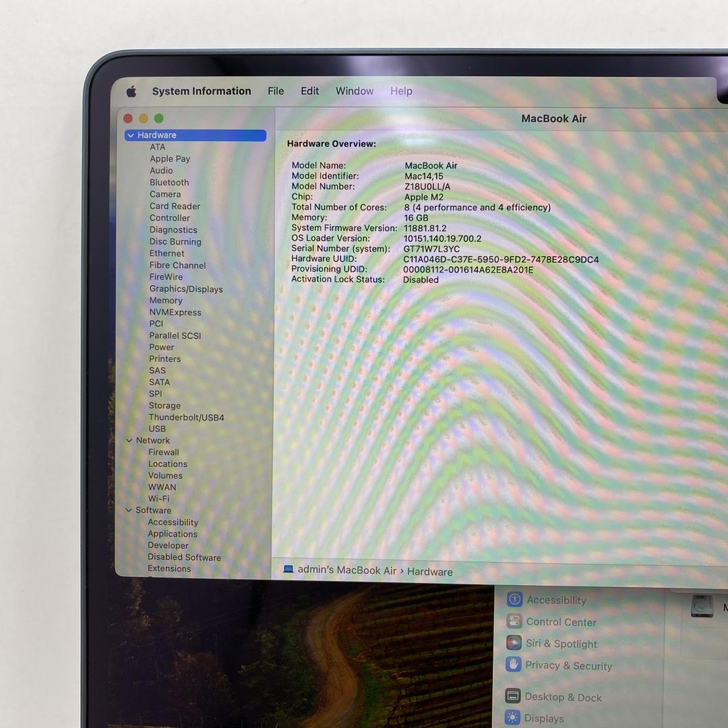
Task: Open the Apple menu icon
Action: tap(131, 92)
